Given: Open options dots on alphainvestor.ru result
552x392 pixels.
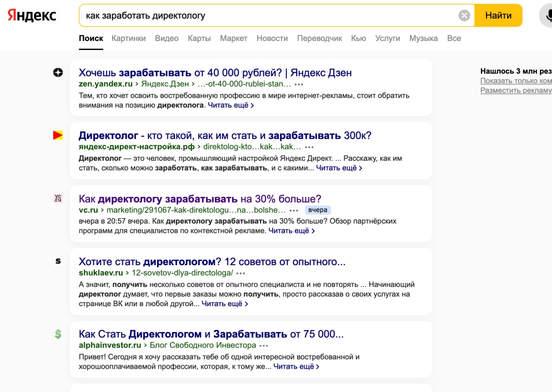Looking at the screenshot, I should pos(264,346).
